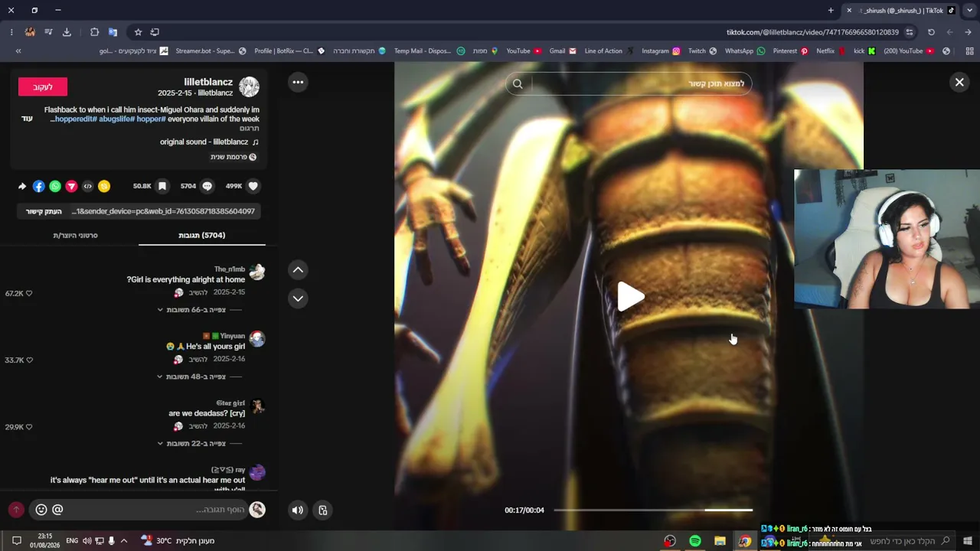Send to friends with the red paper-plane icon

tap(71, 186)
